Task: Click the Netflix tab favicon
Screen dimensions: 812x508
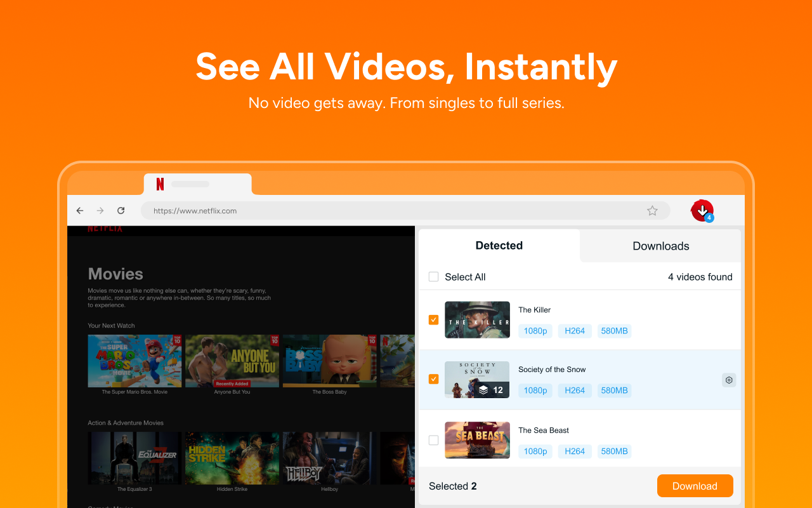Action: [x=160, y=184]
